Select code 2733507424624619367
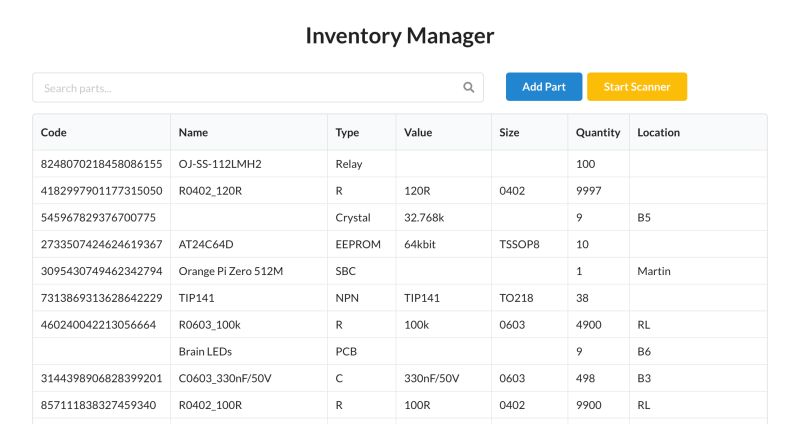 tap(102, 244)
